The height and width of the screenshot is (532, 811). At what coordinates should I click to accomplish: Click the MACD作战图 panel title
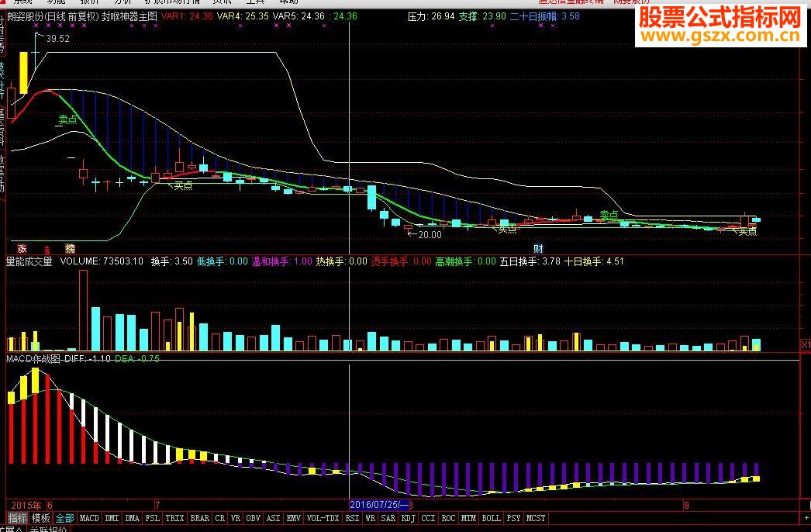point(33,358)
